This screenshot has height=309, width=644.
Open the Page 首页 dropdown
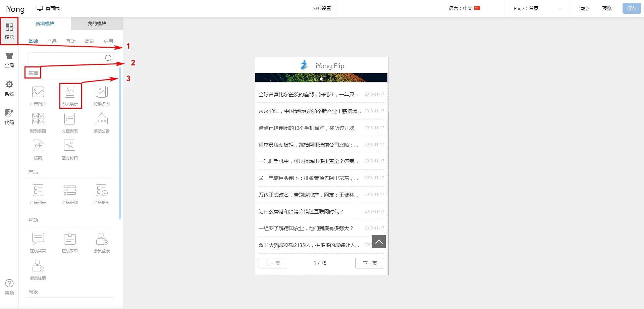[537, 8]
